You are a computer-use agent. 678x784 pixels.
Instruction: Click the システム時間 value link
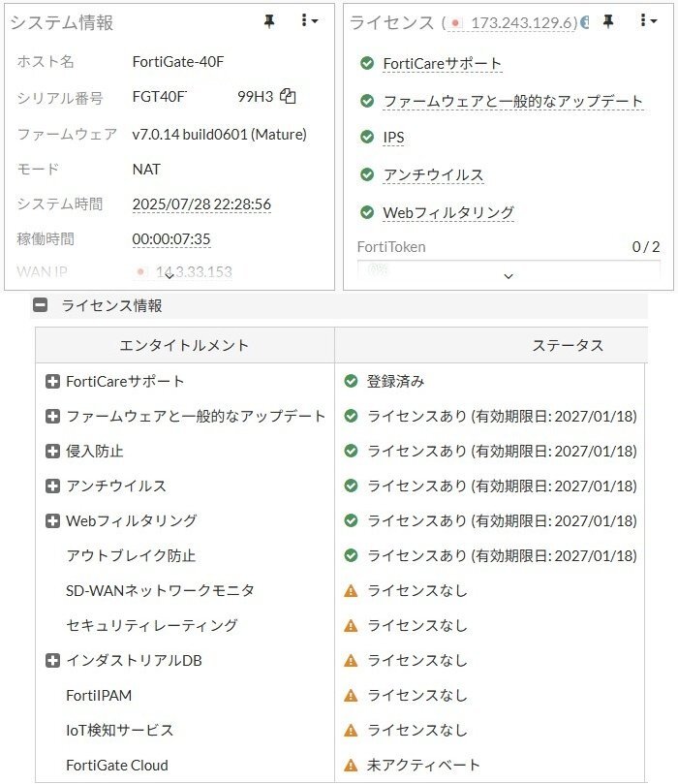[201, 204]
